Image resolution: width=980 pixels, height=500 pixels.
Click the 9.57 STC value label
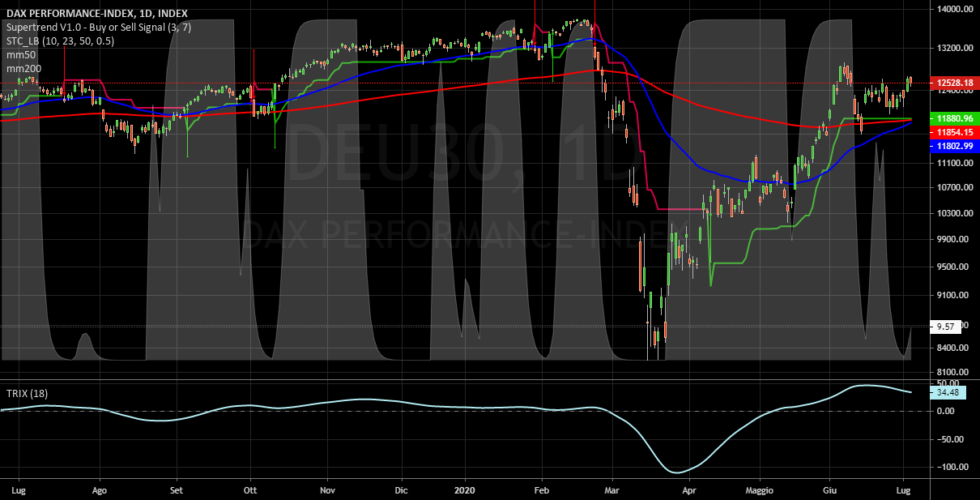tap(946, 327)
